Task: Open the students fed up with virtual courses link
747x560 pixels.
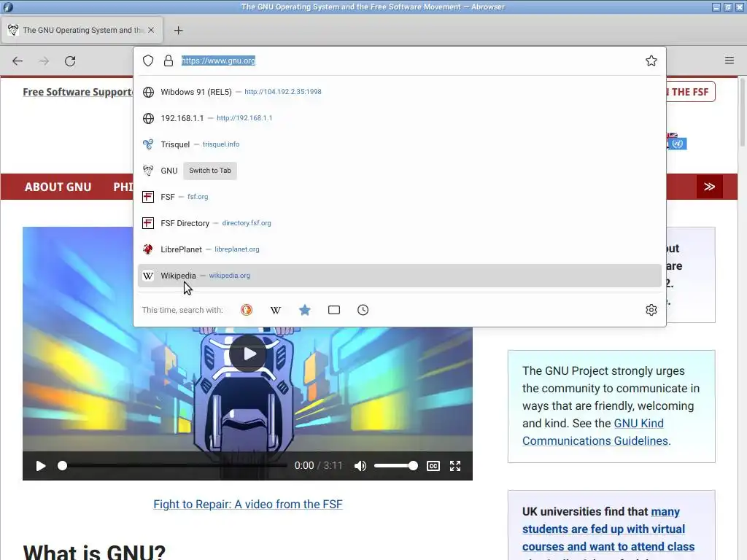Action: click(x=608, y=529)
